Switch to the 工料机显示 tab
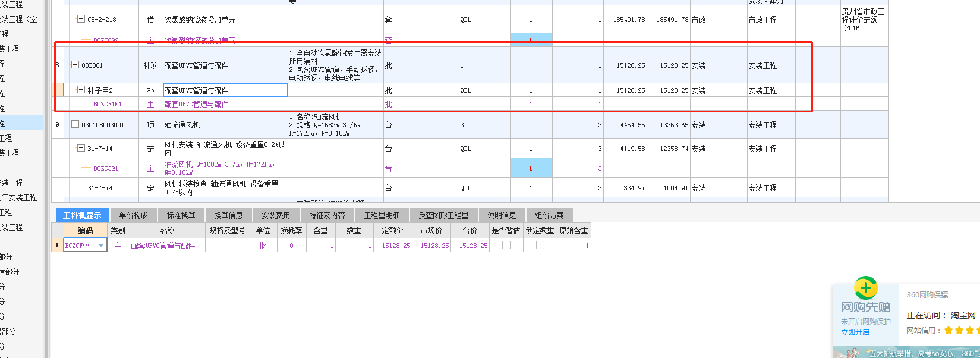Image resolution: width=980 pixels, height=358 pixels. pyautogui.click(x=82, y=215)
